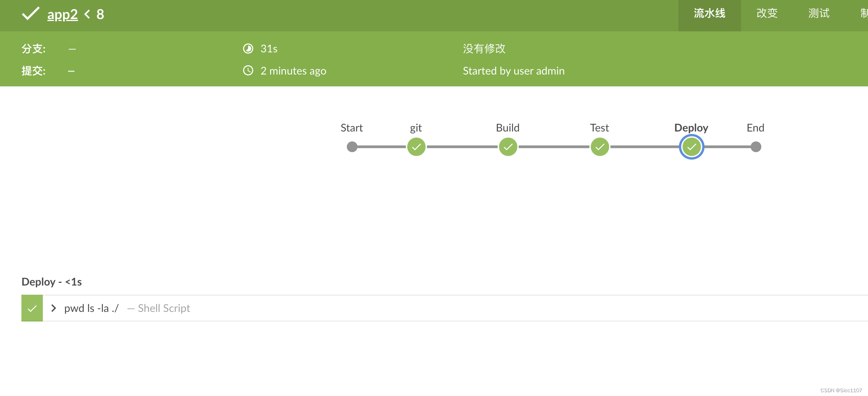868x396 pixels.
Task: Open the app2 pipeline link
Action: tap(62, 15)
